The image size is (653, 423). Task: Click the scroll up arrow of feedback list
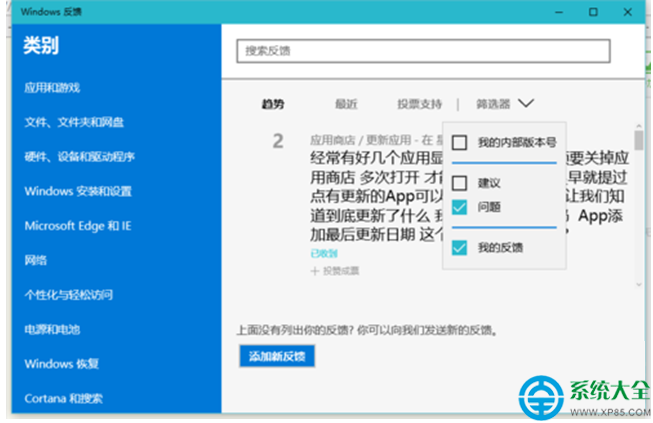pos(639,126)
